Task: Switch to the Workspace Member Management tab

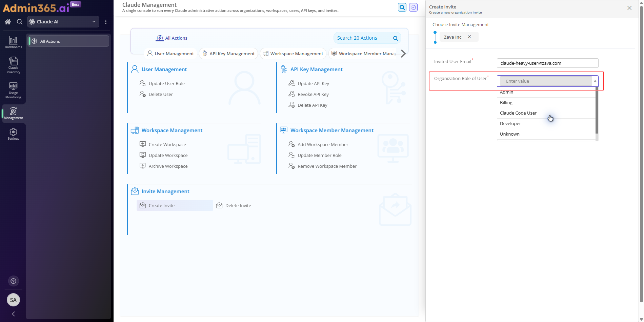Action: tap(363, 54)
